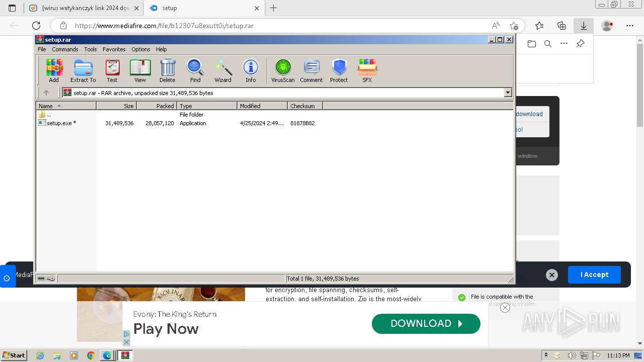This screenshot has height=362, width=644.
Task: Click the Delete recycle bin icon
Action: [168, 71]
